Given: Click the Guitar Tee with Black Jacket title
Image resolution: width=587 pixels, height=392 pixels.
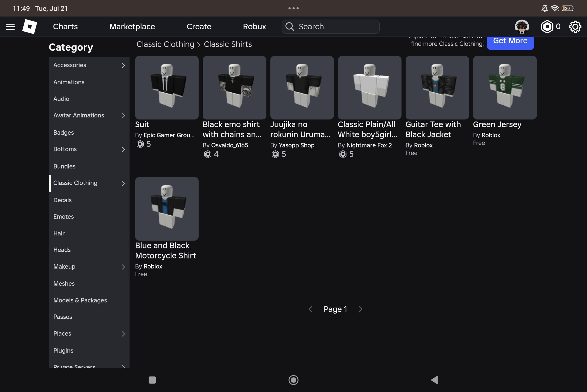Looking at the screenshot, I should pos(433,130).
